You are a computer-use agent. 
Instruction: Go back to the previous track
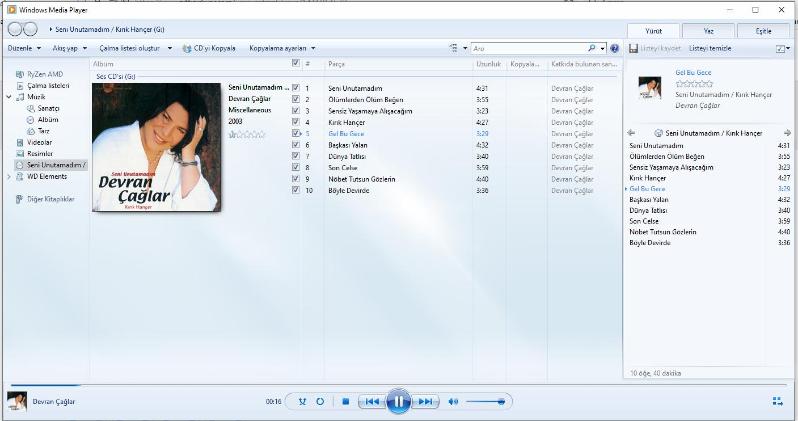[x=370, y=401]
